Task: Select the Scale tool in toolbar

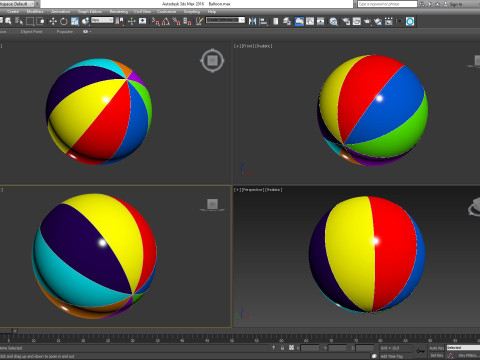Action: pyautogui.click(x=75, y=21)
